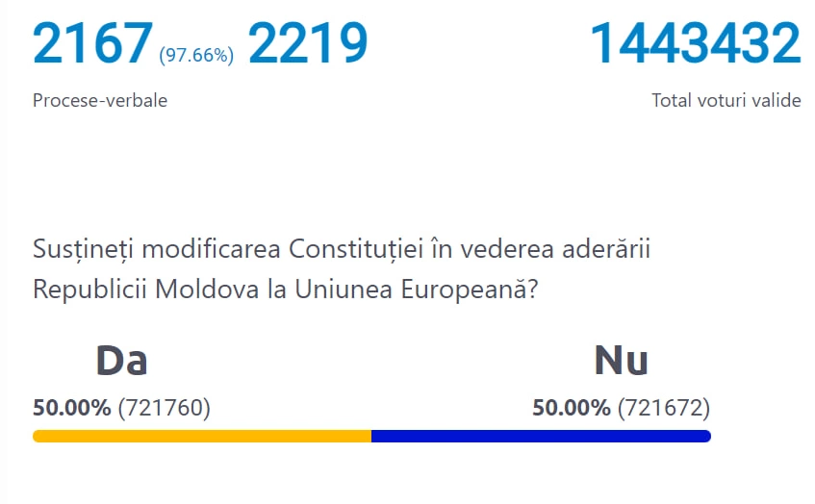This screenshot has height=504, width=815.
Task: Click the 2219 total protocols number
Action: click(x=308, y=45)
